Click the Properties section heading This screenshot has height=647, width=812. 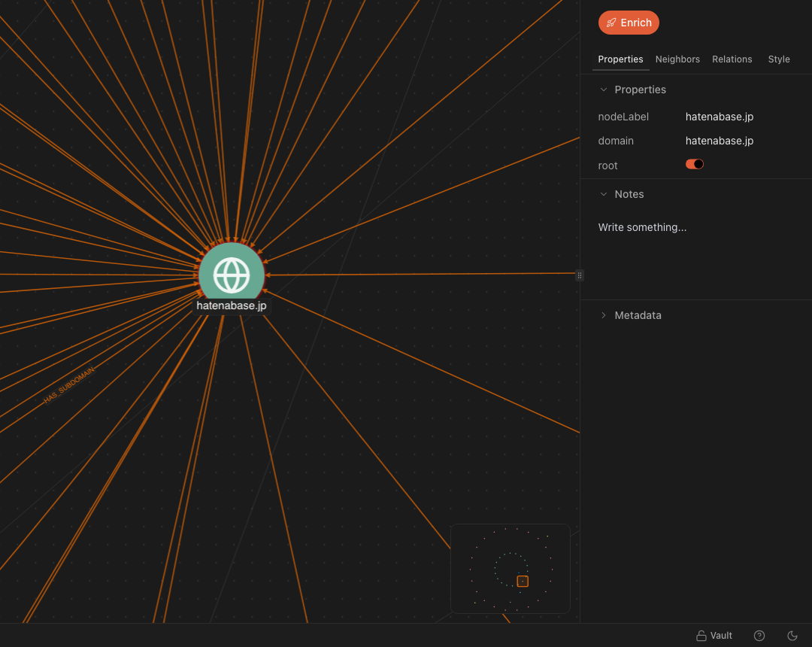tap(640, 90)
